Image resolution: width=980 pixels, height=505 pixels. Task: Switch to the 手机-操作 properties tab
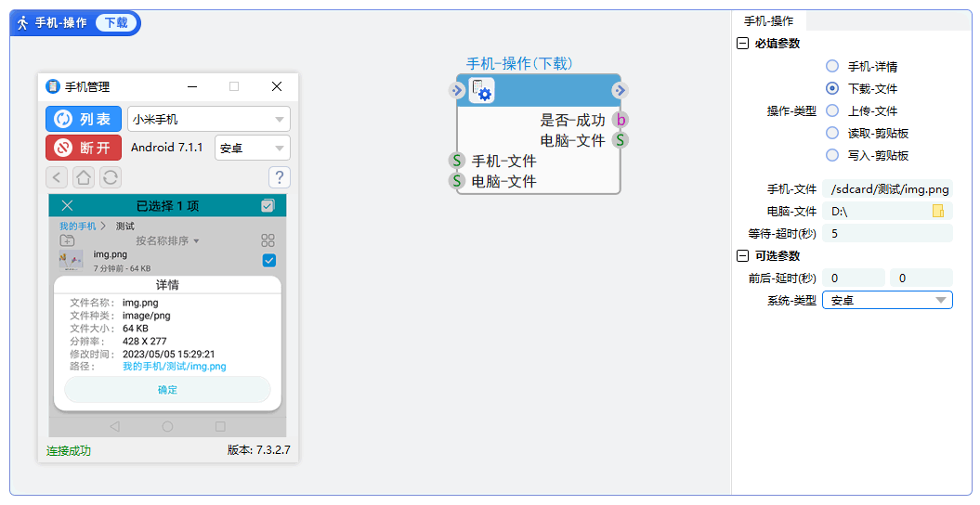coord(768,20)
